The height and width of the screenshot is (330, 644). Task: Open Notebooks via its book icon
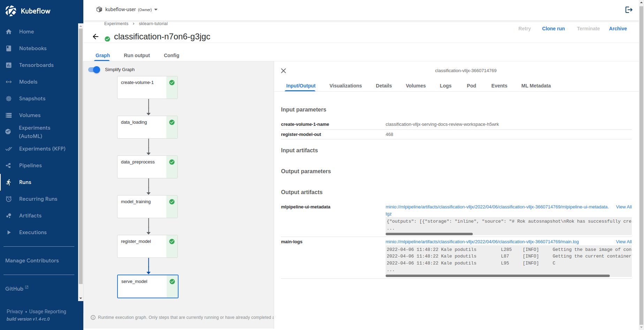(9, 48)
